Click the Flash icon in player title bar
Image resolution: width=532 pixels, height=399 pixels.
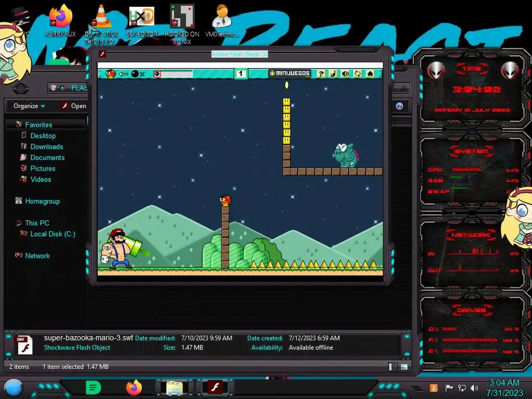(x=102, y=54)
